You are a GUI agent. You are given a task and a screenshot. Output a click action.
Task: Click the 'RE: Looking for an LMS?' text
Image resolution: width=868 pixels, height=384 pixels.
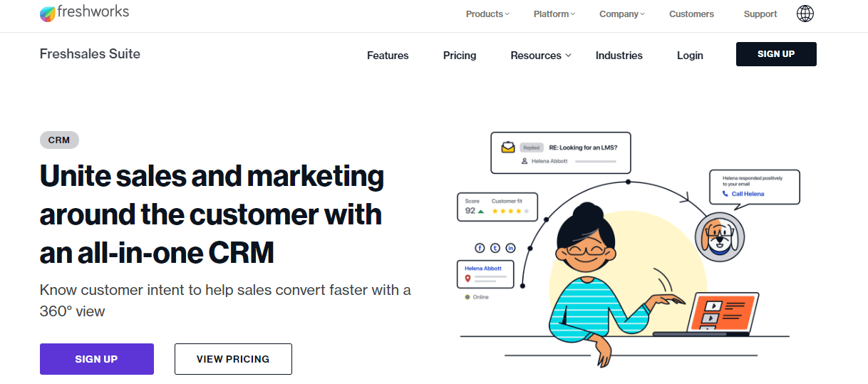click(583, 147)
